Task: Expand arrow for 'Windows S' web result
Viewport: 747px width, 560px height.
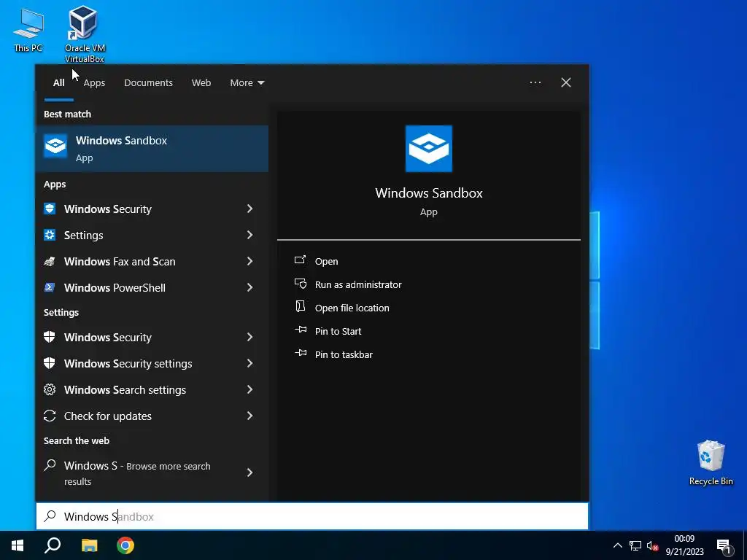Action: coord(249,472)
